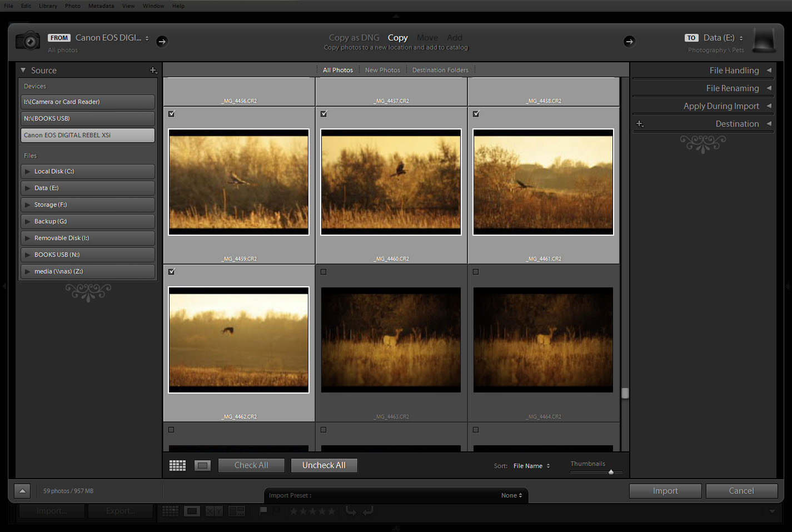Click the rotate left icon in bottom toolbar
The image size is (792, 532).
pos(351,510)
